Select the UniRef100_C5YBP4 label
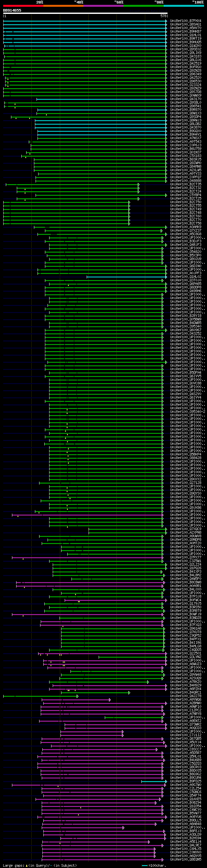Viewport: 207px width, 868px height. tap(186, 195)
